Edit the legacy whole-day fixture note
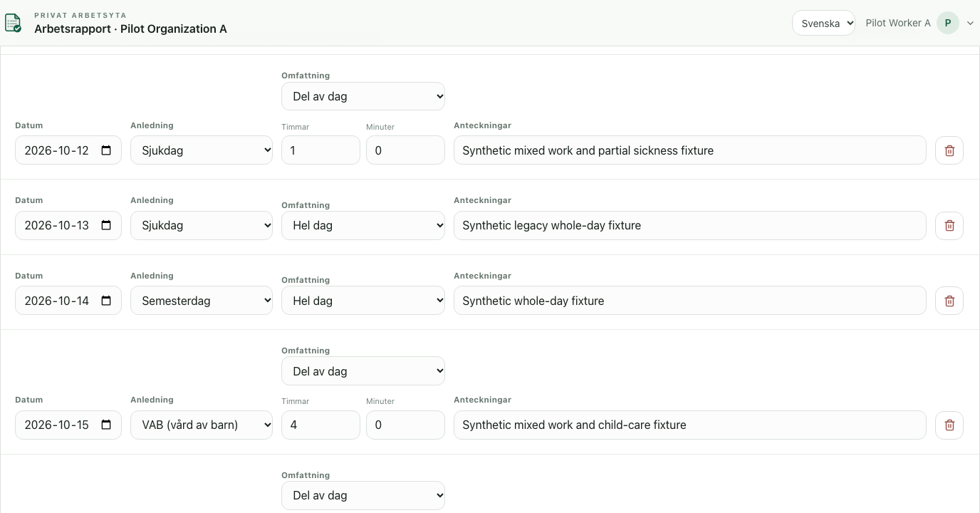This screenshot has height=513, width=980. 690,225
